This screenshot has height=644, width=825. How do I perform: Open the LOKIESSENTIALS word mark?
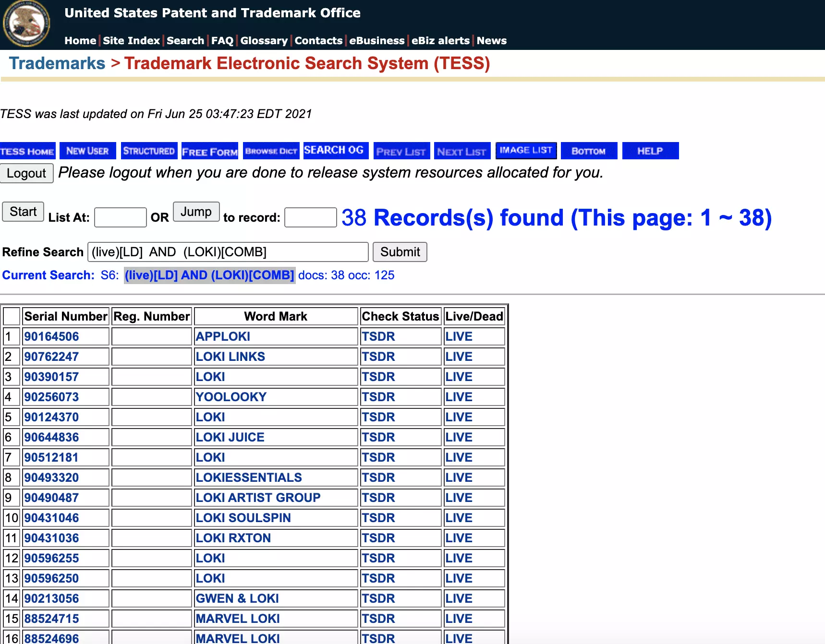[249, 477]
